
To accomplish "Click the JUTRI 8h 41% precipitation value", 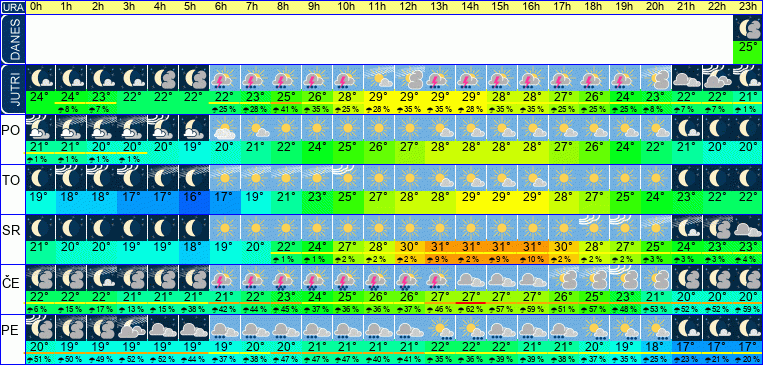I will point(286,110).
